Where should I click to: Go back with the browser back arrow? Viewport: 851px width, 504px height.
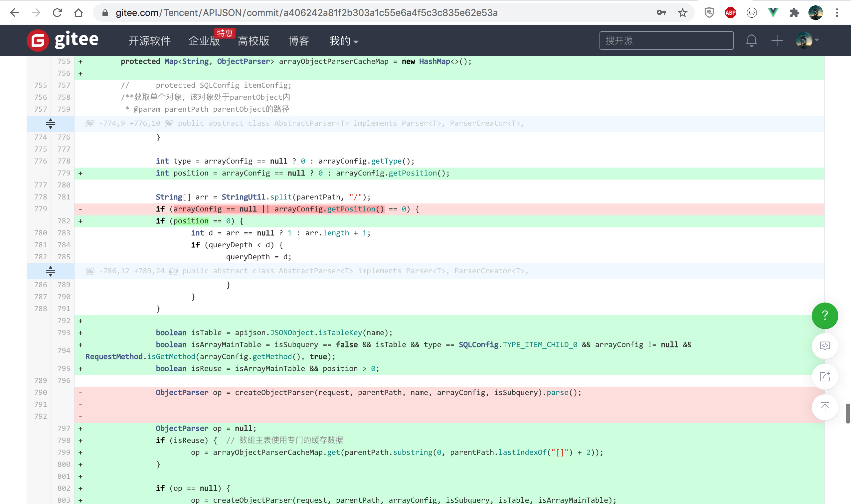pos(15,13)
